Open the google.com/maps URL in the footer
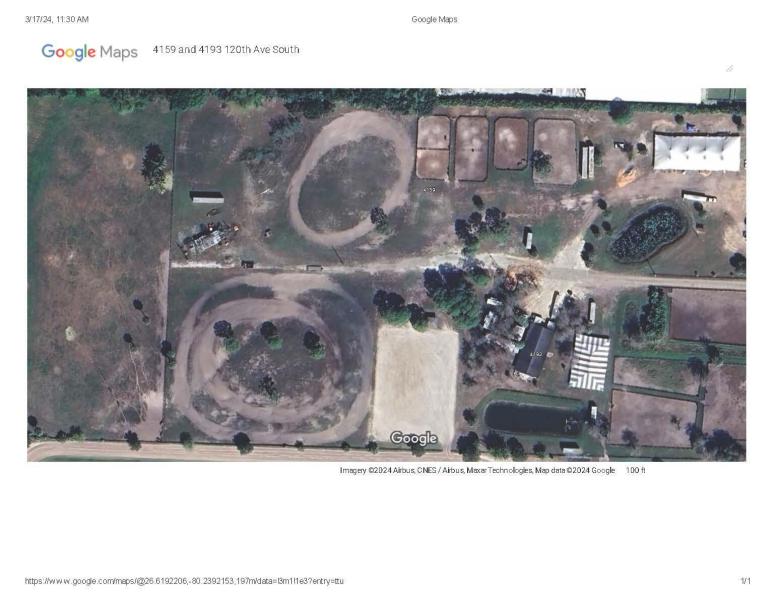This screenshot has height=600, width=776. coord(184,581)
